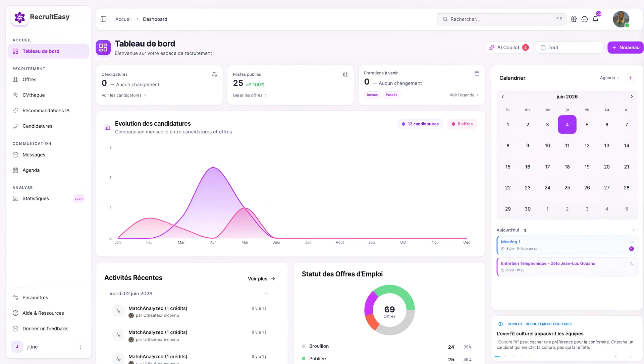The width and height of the screenshot is (644, 364).
Task: Open CVthèque in the sidebar
Action: (48, 95)
